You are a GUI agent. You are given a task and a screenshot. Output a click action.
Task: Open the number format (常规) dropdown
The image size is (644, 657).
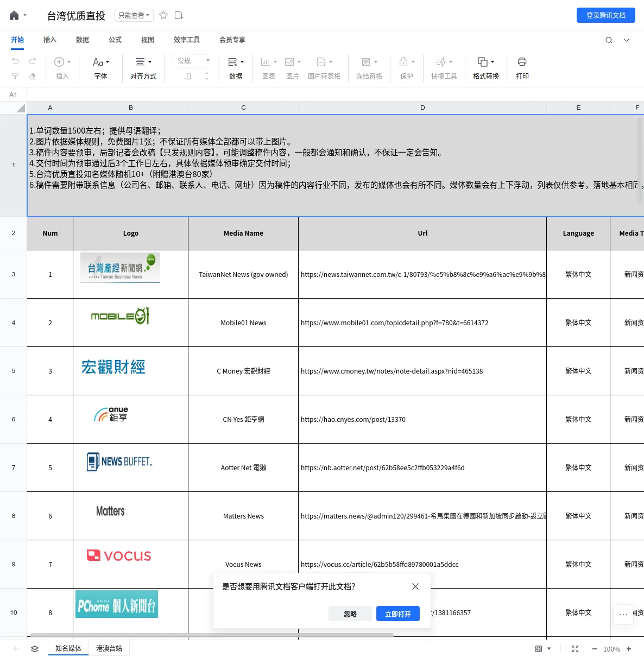tap(193, 61)
